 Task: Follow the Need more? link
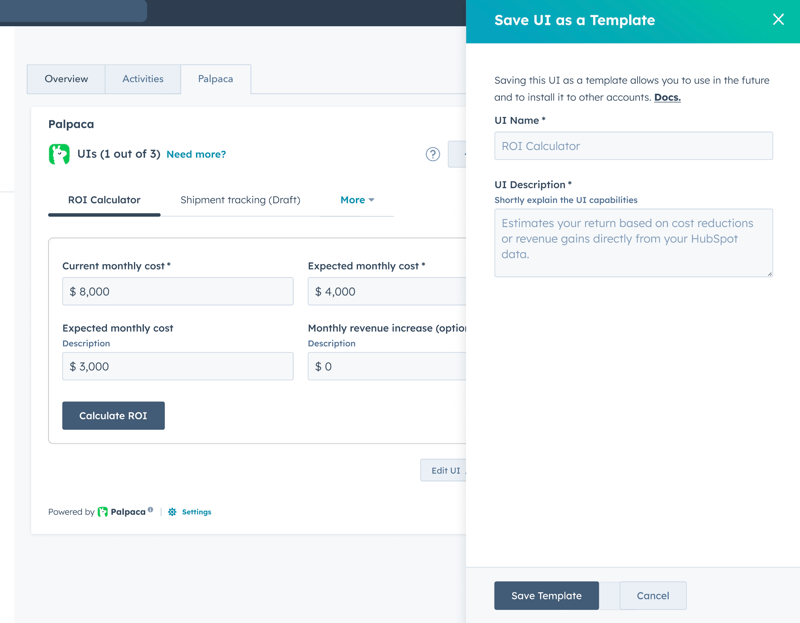coord(196,155)
